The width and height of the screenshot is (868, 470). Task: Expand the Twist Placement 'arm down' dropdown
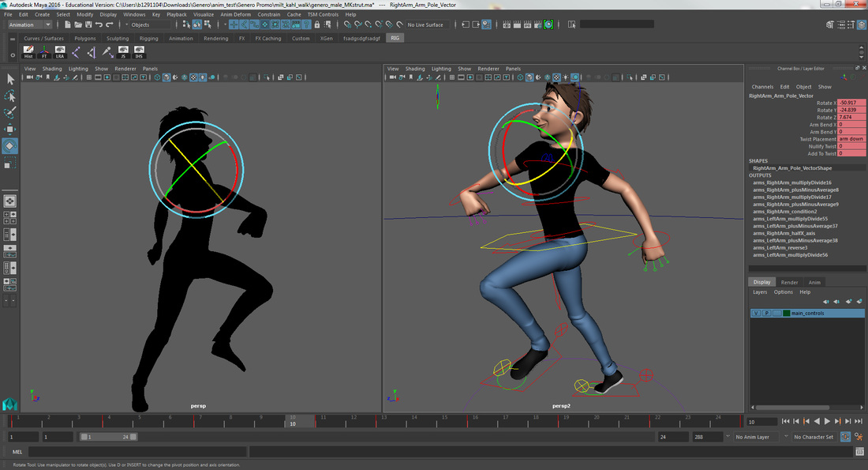click(x=851, y=139)
